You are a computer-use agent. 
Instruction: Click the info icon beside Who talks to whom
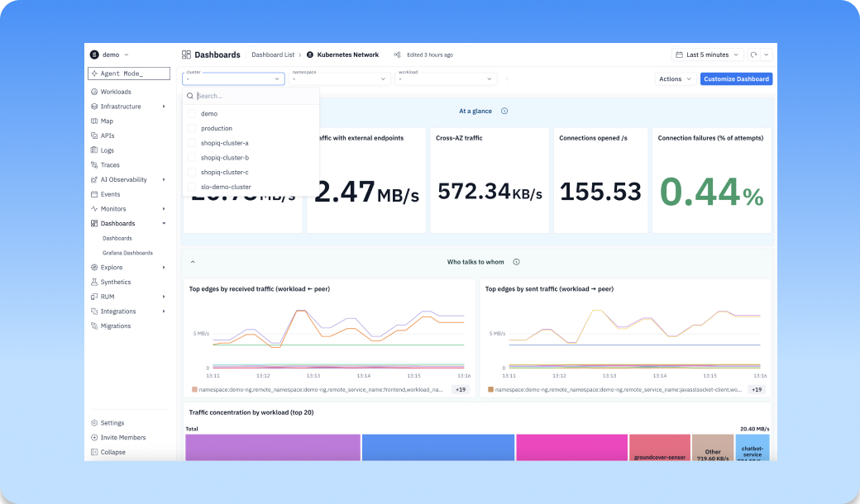(x=516, y=262)
